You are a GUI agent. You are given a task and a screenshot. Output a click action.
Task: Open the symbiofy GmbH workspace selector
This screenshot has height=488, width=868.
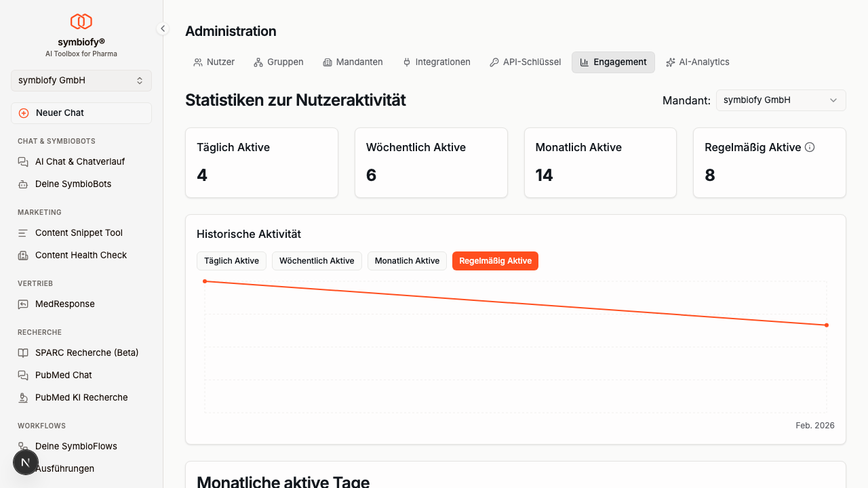pyautogui.click(x=81, y=80)
